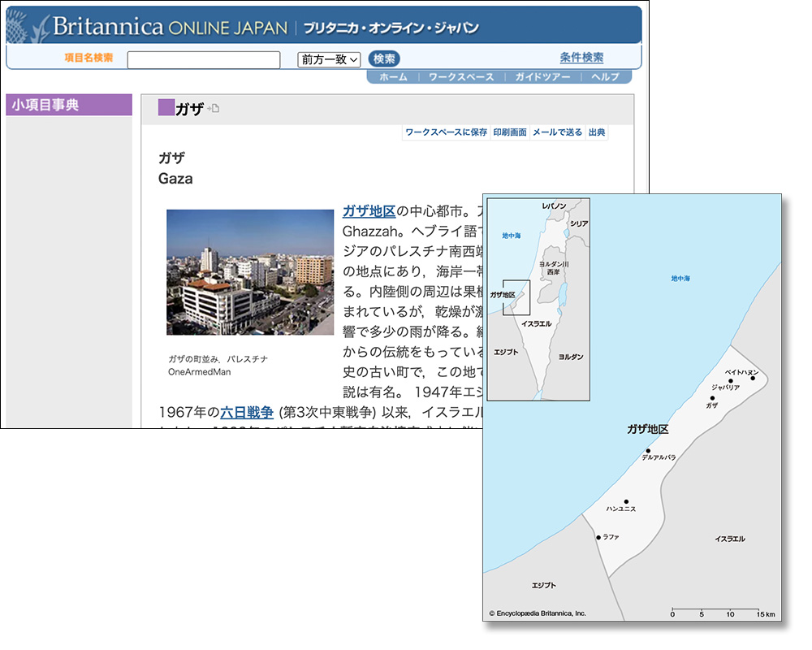
Task: Click the Britannica ONLINE JAPAN title text
Action: pyautogui.click(x=170, y=27)
